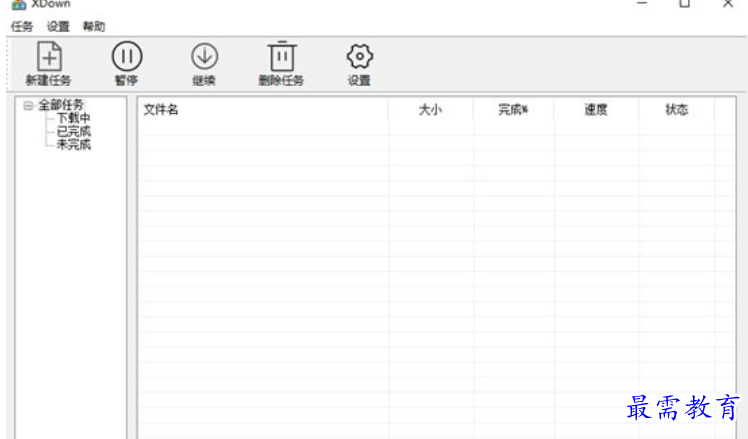Open the 帮助 menu
748x439 pixels.
click(94, 27)
